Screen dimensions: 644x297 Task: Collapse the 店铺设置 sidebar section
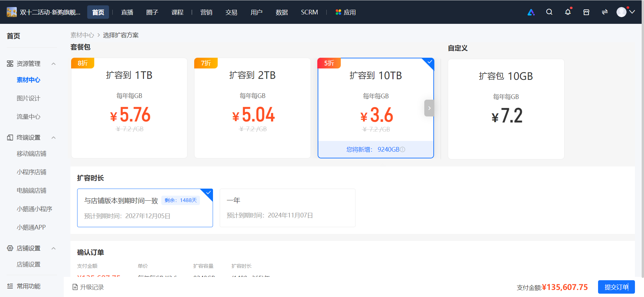tap(54, 248)
